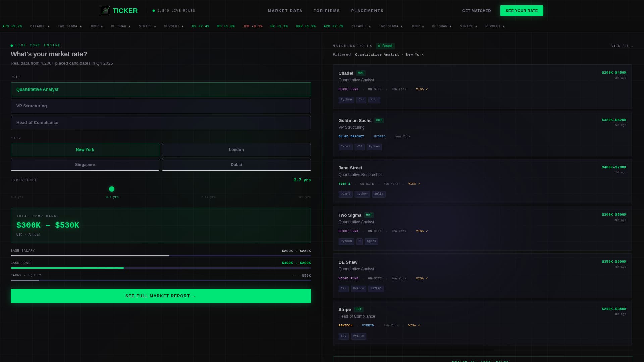Click the $280K–$450K salary on Citadel
Screen dimensions: 644x362
(x=614, y=73)
